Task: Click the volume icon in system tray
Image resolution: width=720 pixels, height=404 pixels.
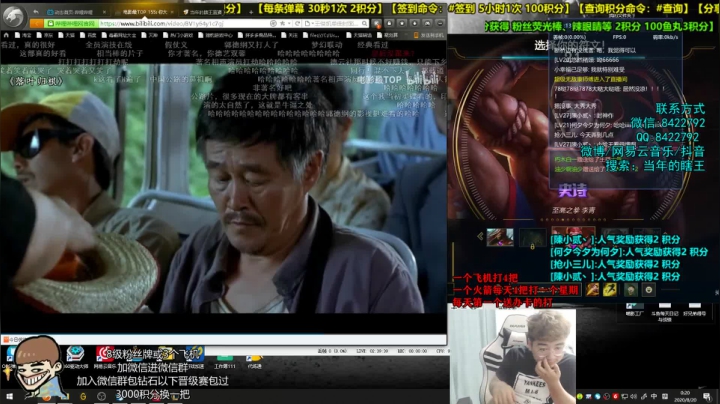Action: point(634,396)
